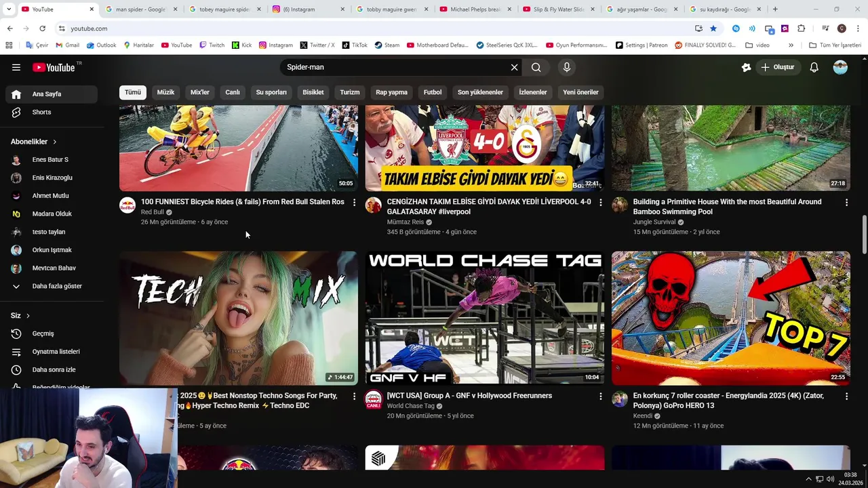Select the Bisiklet filter chip
This screenshot has width=868, height=488.
click(x=313, y=92)
